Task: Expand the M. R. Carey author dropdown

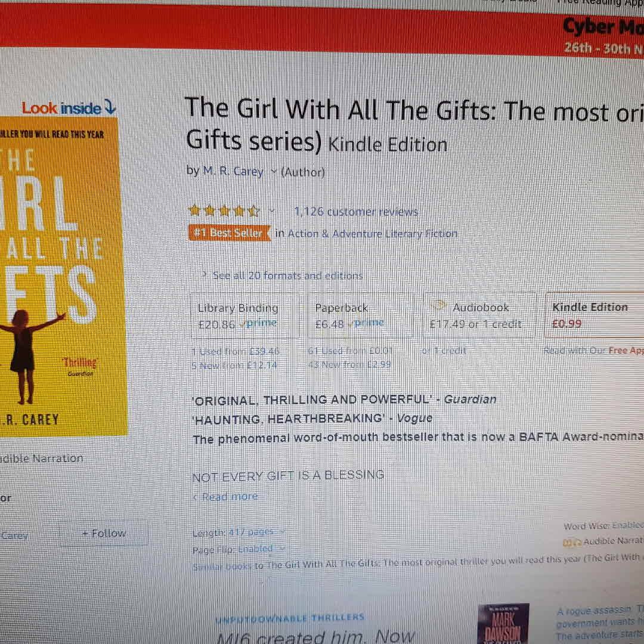Action: tap(274, 172)
